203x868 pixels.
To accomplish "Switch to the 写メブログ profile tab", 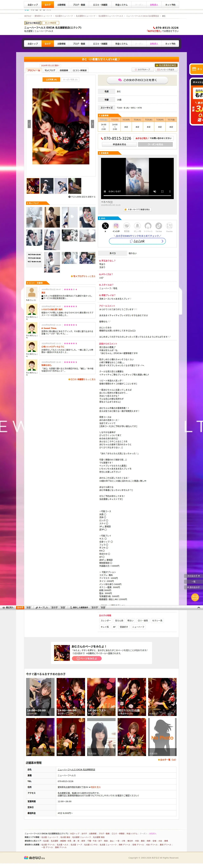I will (x=50, y=70).
